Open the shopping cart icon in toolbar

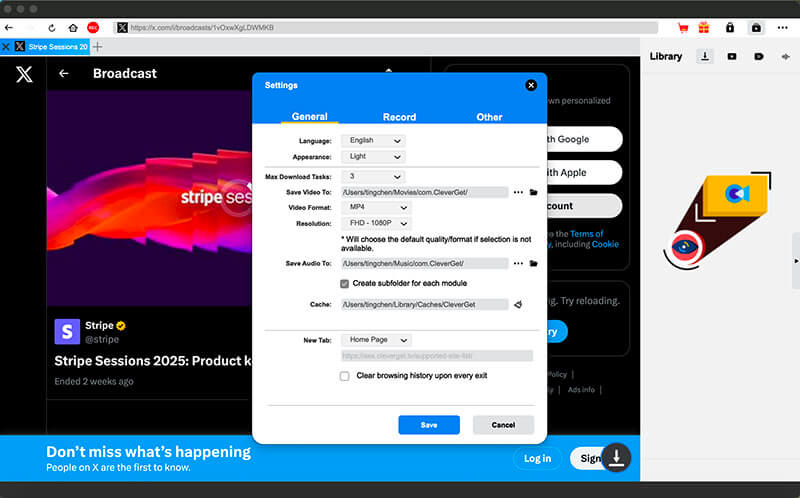pyautogui.click(x=683, y=28)
